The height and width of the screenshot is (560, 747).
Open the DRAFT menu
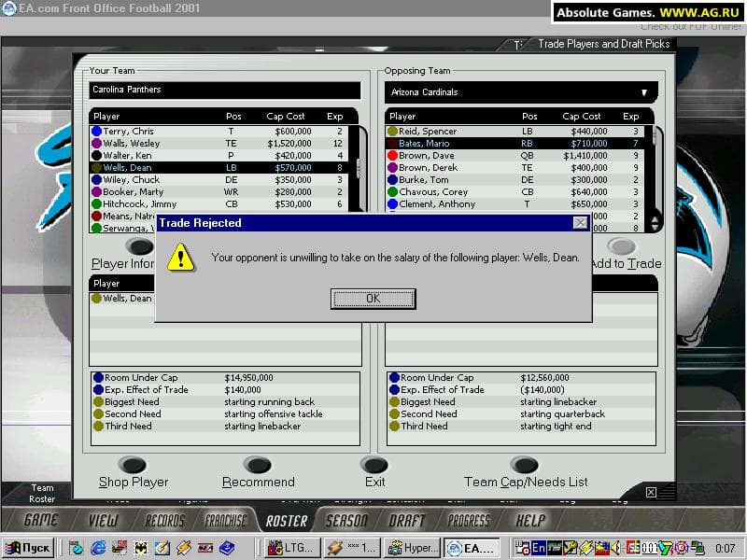406,521
